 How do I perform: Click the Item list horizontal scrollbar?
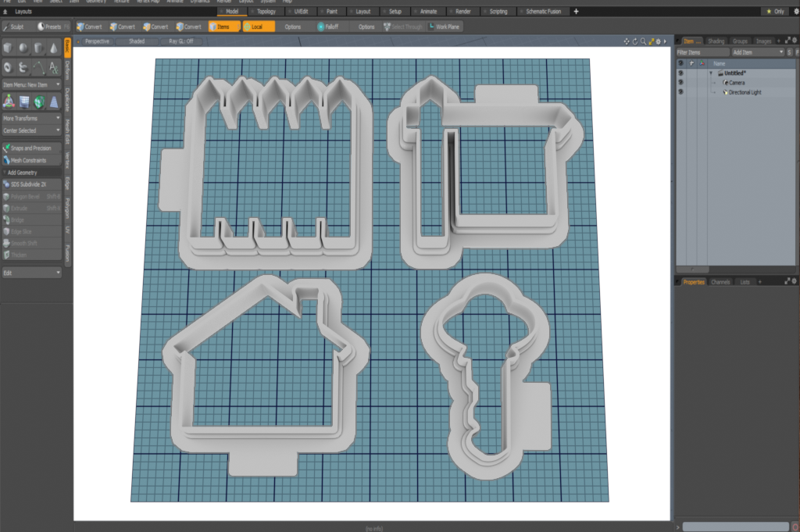coord(692,270)
